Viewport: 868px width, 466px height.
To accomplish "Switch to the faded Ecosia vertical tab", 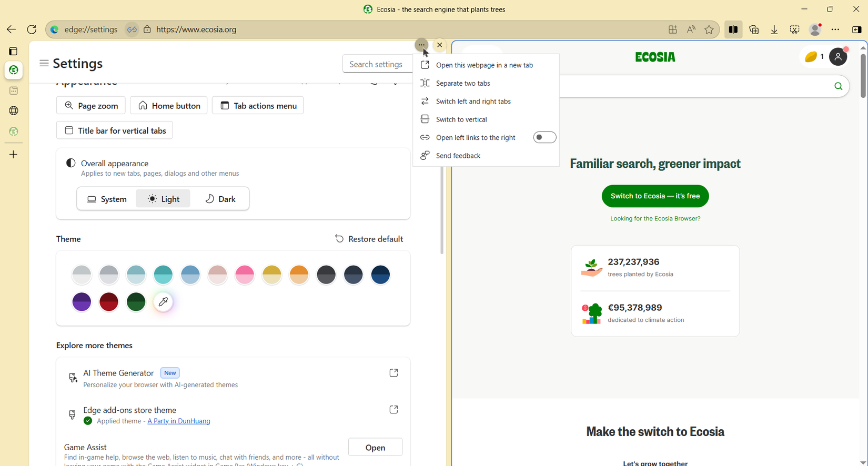I will (x=14, y=131).
